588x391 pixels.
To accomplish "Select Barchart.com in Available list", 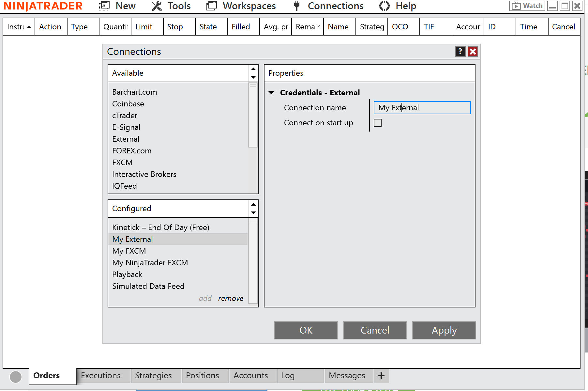I will click(135, 92).
